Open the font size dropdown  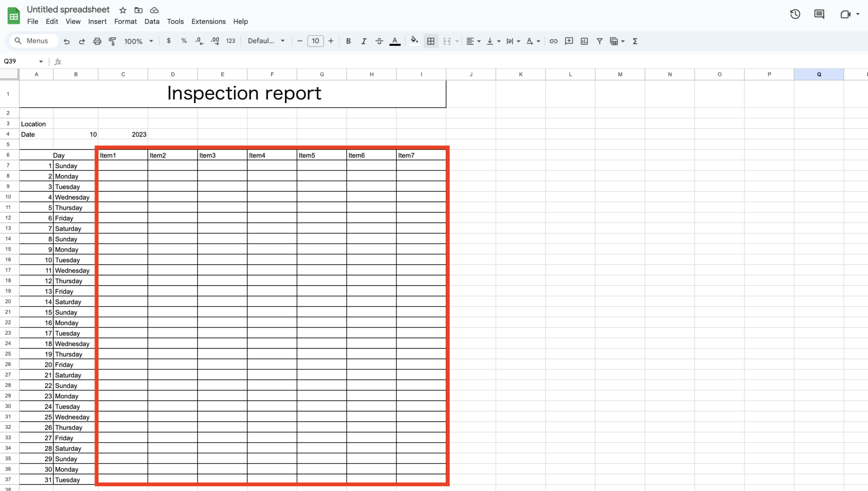[315, 41]
